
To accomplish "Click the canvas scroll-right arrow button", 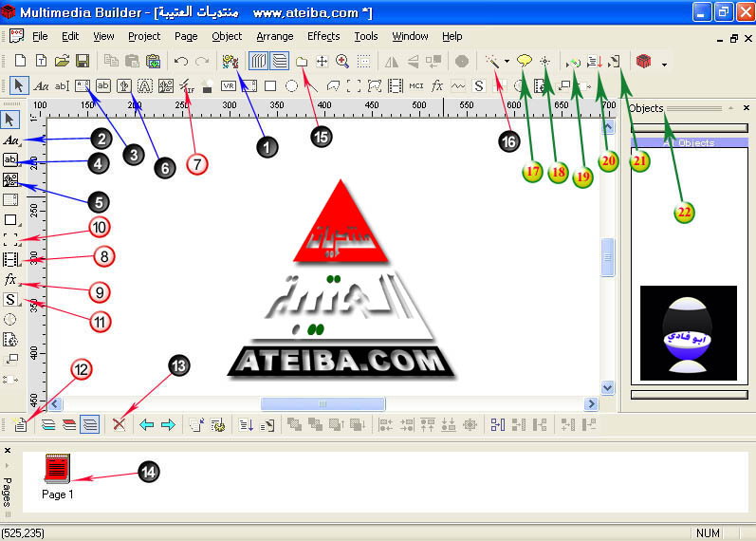I will pos(591,403).
